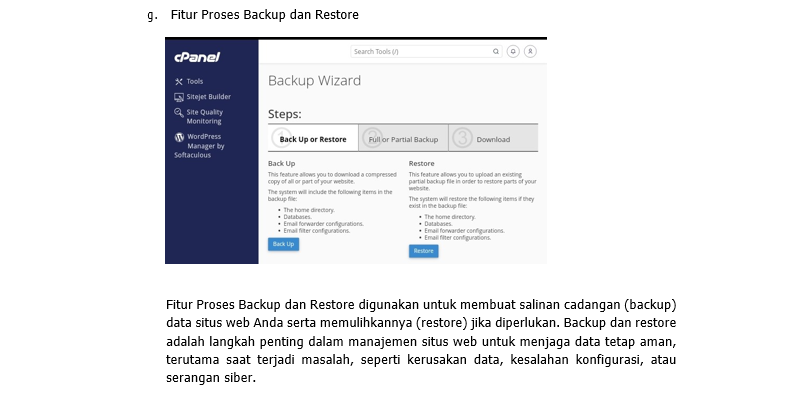This screenshot has width=787, height=405.
Task: Click Email forwarder configurations. under Back Up
Action: coord(324,224)
